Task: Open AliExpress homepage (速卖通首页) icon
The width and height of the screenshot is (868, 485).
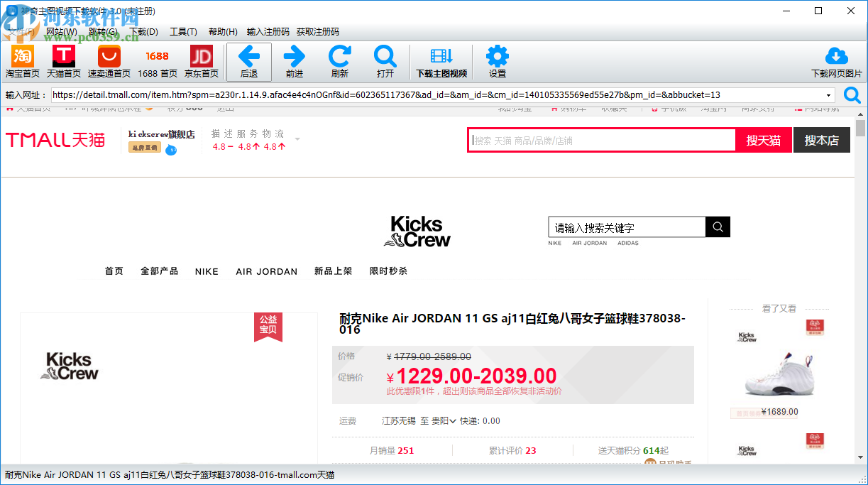Action: pyautogui.click(x=108, y=61)
